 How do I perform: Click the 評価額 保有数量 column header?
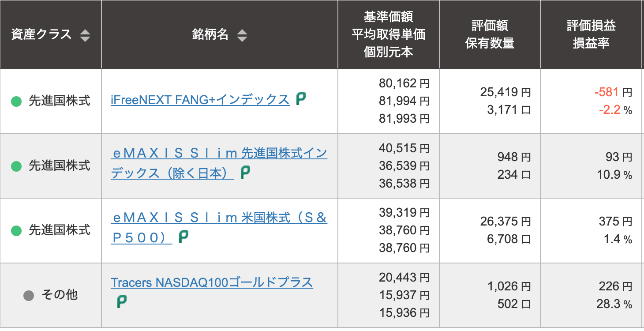[x=490, y=35]
